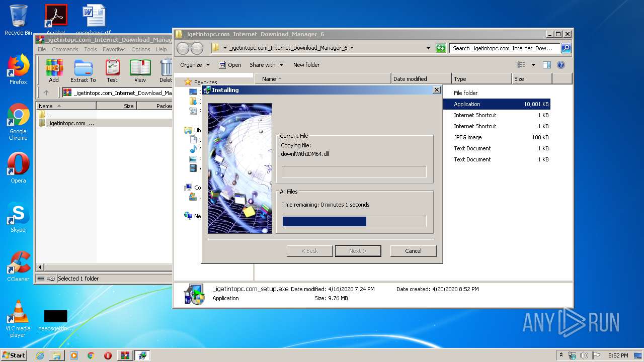Open CCleaner desktop shortcut
The image size is (644, 362).
click(18, 266)
